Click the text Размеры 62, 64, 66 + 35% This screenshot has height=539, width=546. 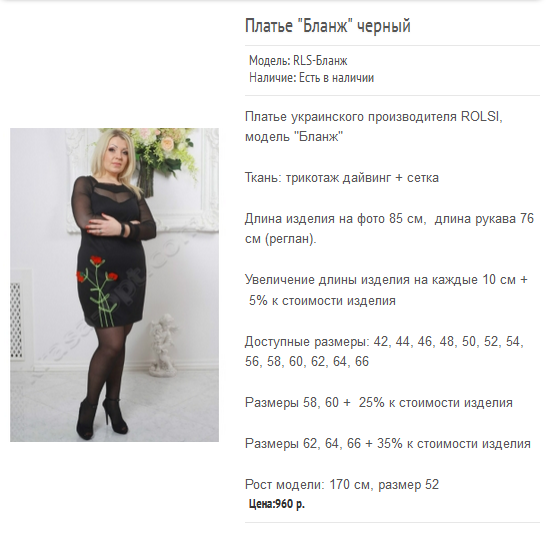(x=388, y=444)
